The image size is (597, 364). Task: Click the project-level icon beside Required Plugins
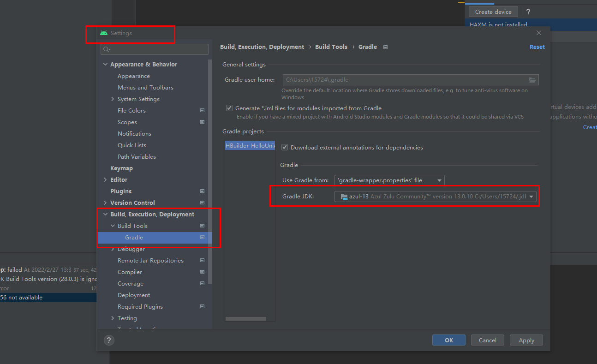202,307
